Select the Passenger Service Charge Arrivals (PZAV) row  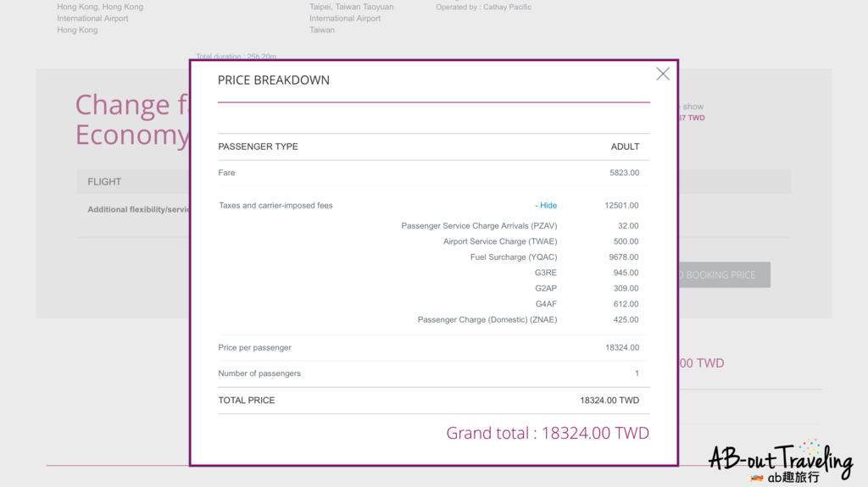pyautogui.click(x=479, y=226)
